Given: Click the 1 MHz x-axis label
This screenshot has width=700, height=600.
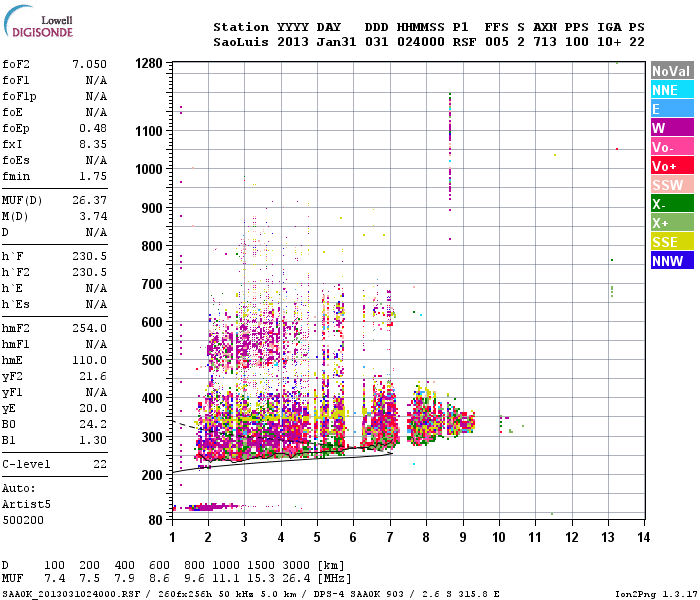Looking at the screenshot, I should pos(172,537).
